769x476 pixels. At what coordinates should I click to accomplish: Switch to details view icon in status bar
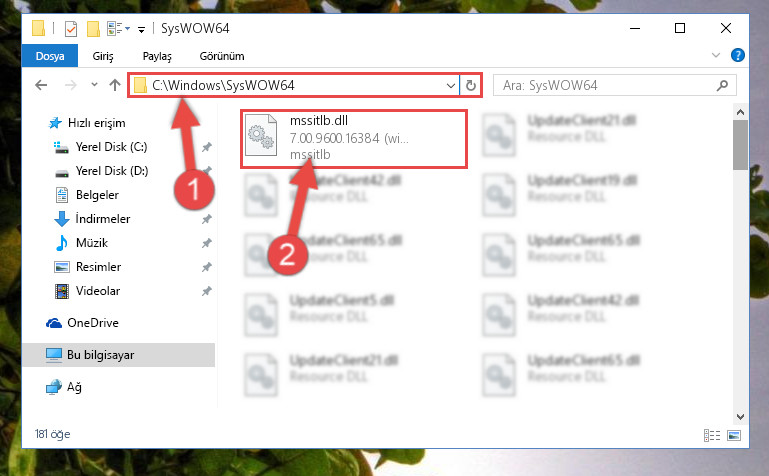point(712,435)
